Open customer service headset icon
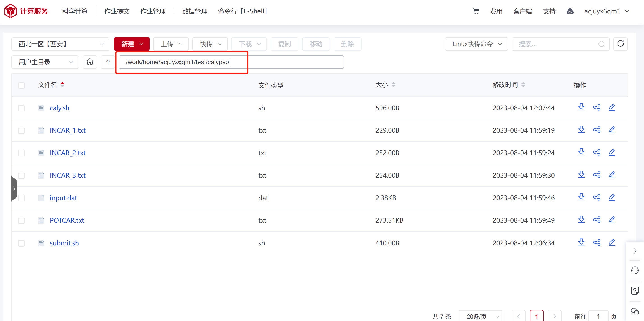644x321 pixels. 635,270
